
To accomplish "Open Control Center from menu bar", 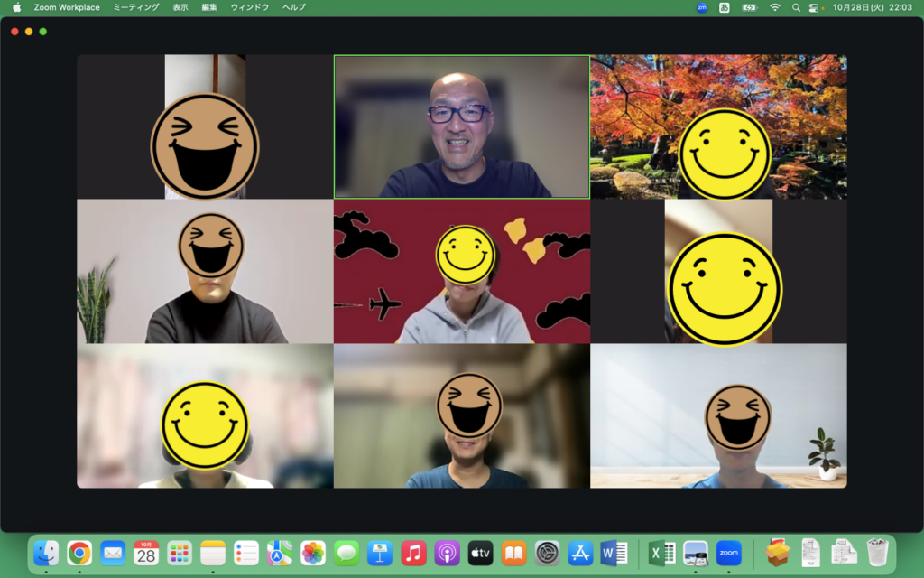I will [x=815, y=7].
